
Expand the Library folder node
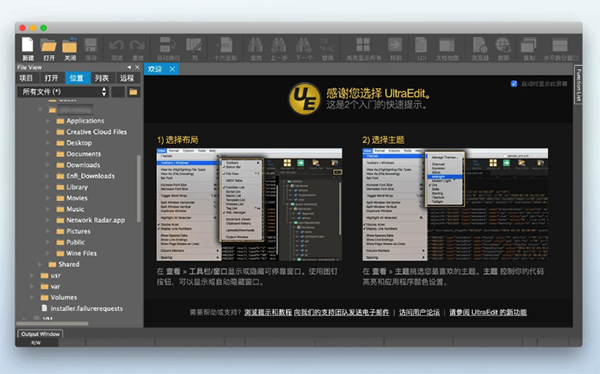pyautogui.click(x=48, y=187)
